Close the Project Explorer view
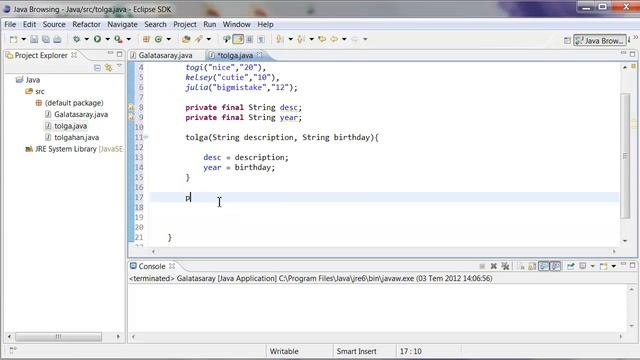This screenshot has width=640, height=360. 74,55
